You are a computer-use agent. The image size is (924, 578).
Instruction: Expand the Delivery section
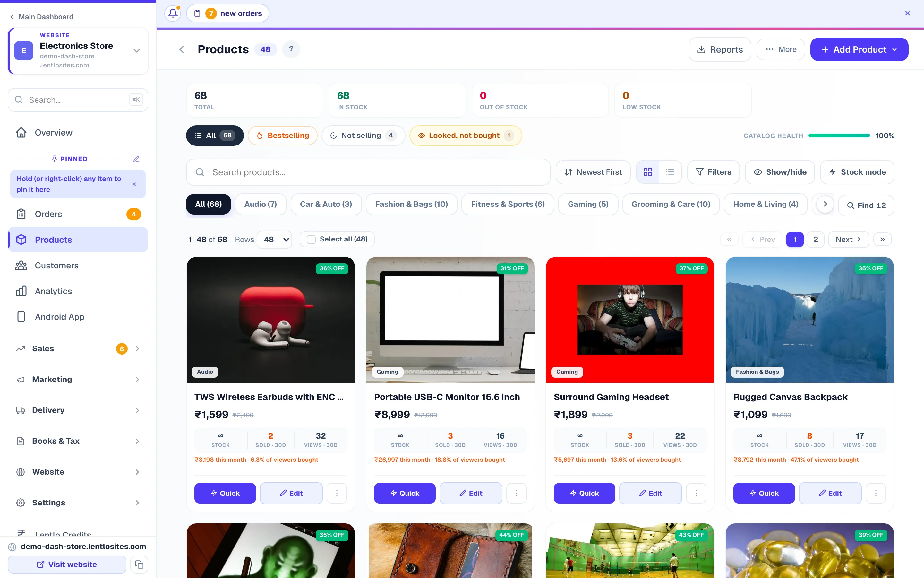[x=78, y=410]
